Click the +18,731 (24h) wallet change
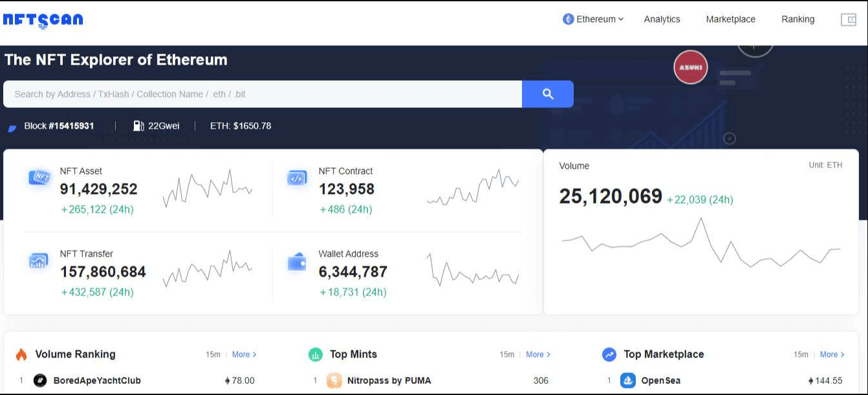This screenshot has width=868, height=395. coord(353,292)
